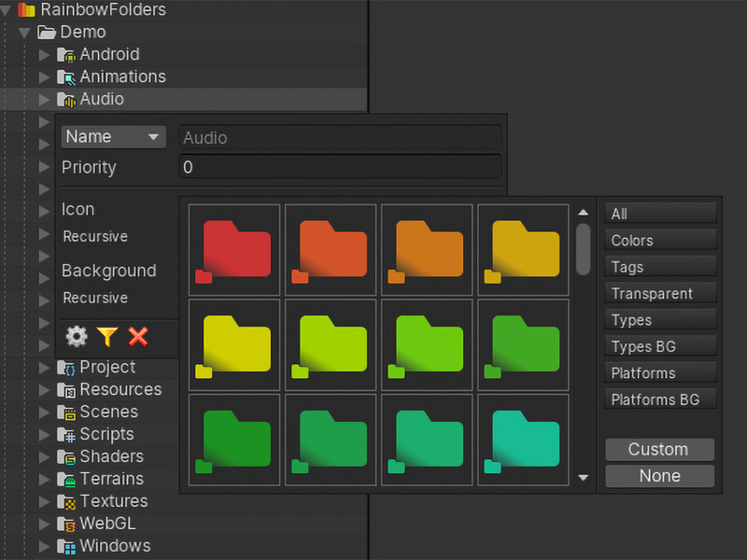The height and width of the screenshot is (560, 747).
Task: Select the red folder icon
Action: point(234,250)
